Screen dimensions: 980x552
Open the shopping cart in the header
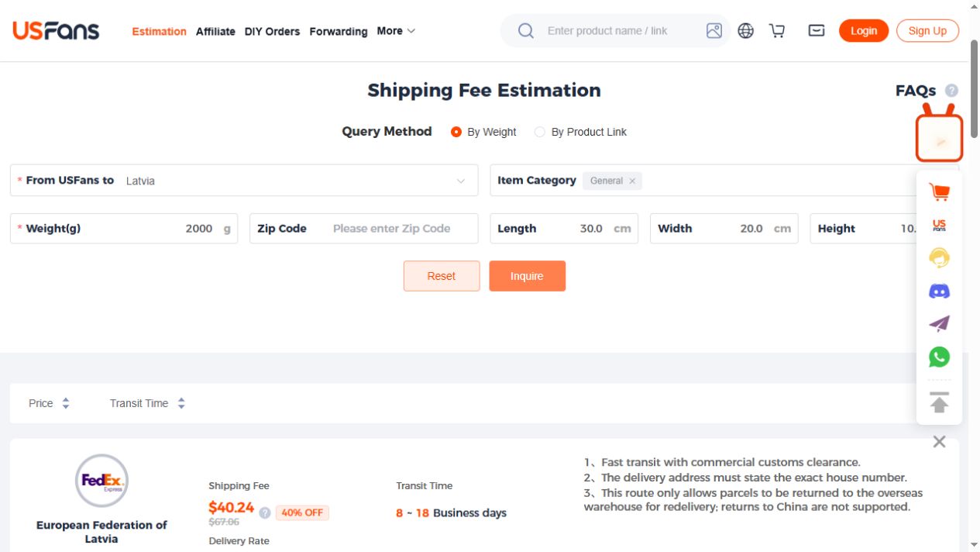(x=777, y=31)
